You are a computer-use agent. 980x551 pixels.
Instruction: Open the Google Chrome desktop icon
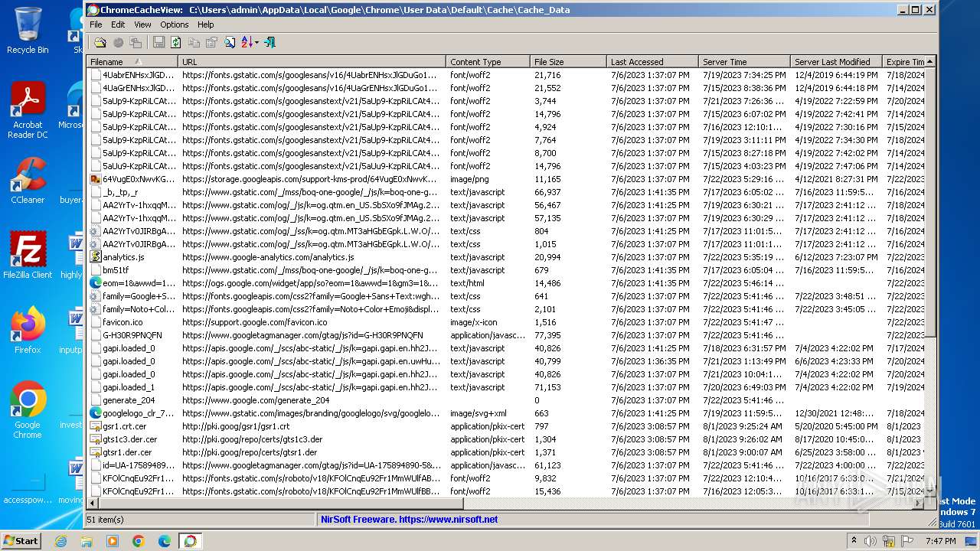coord(28,410)
